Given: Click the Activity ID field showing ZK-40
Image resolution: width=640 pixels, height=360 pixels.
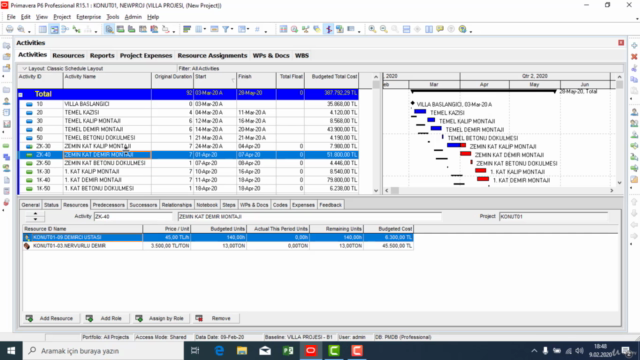Looking at the screenshot, I should [x=133, y=217].
